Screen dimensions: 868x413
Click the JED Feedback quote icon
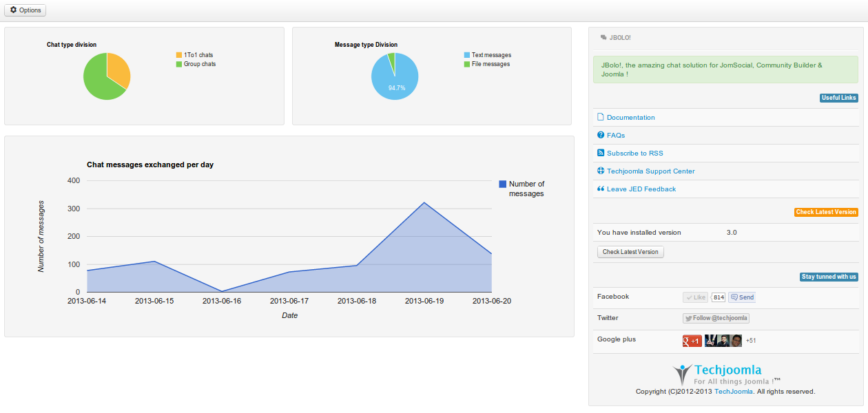pos(601,189)
